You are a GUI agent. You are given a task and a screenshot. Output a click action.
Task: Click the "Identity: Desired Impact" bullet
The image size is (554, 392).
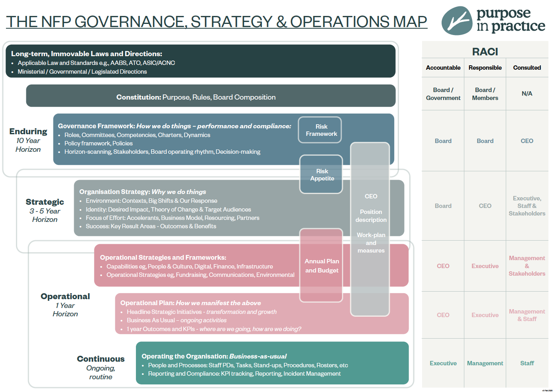[x=168, y=210]
